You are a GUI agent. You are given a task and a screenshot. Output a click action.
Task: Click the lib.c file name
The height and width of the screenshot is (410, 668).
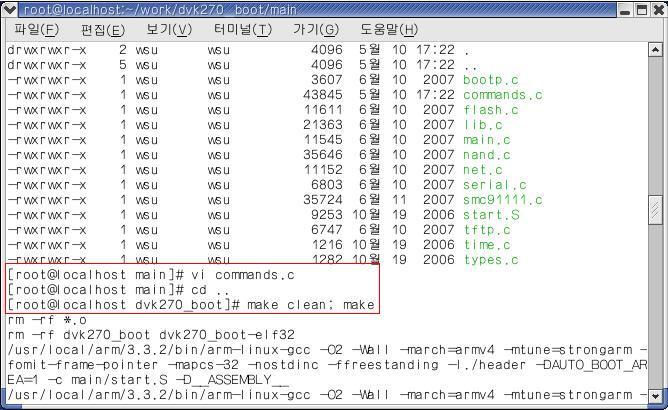[x=483, y=125]
